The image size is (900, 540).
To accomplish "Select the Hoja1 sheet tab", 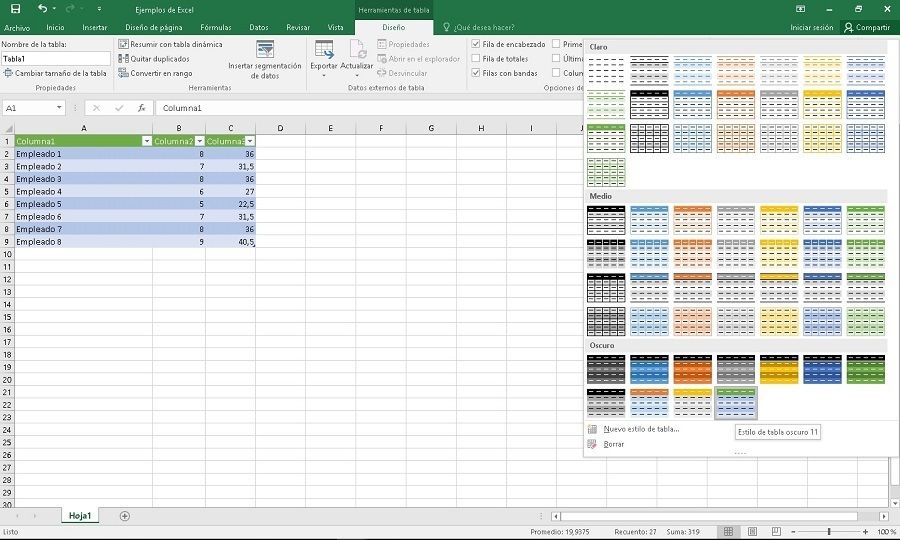I will pyautogui.click(x=80, y=516).
